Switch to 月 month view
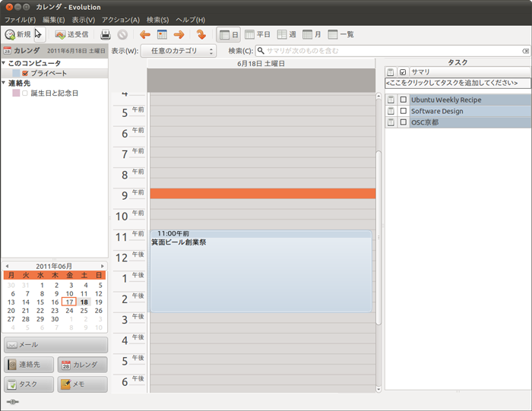Image resolution: width=532 pixels, height=411 pixels. click(x=312, y=34)
